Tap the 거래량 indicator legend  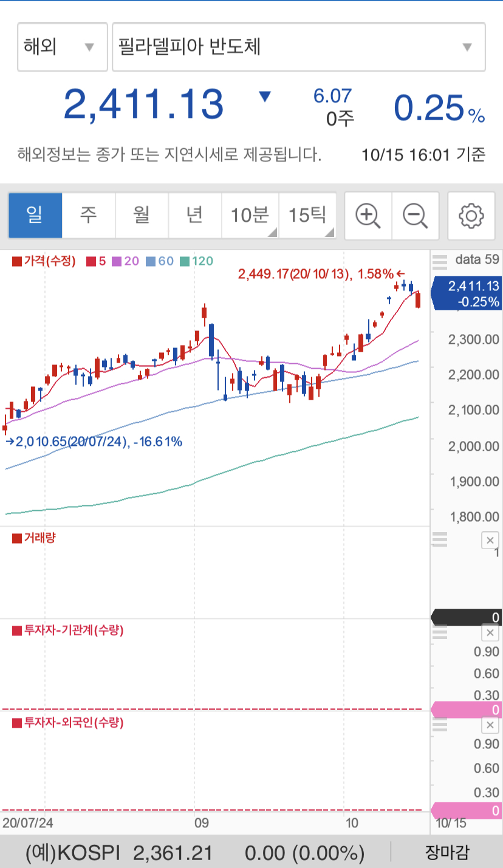coord(33,538)
